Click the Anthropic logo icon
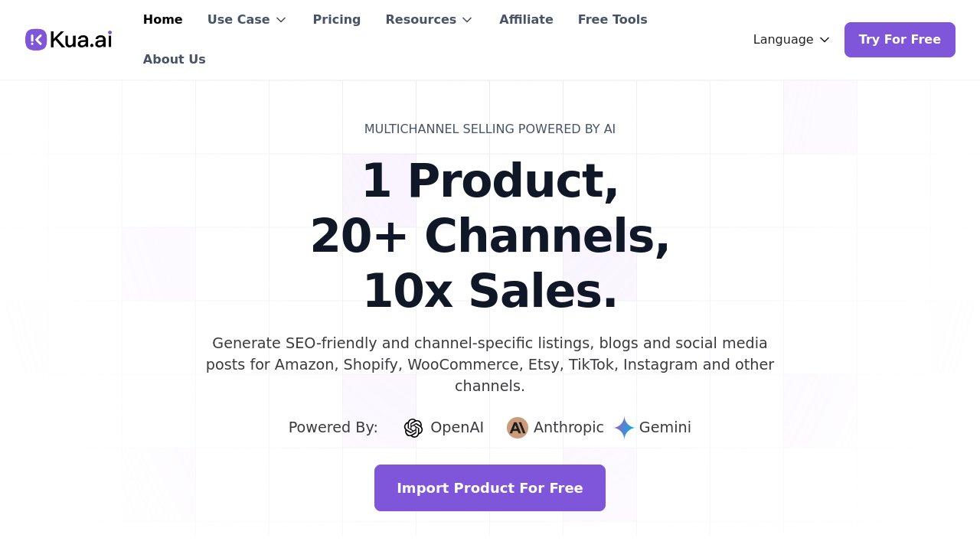 pos(518,428)
